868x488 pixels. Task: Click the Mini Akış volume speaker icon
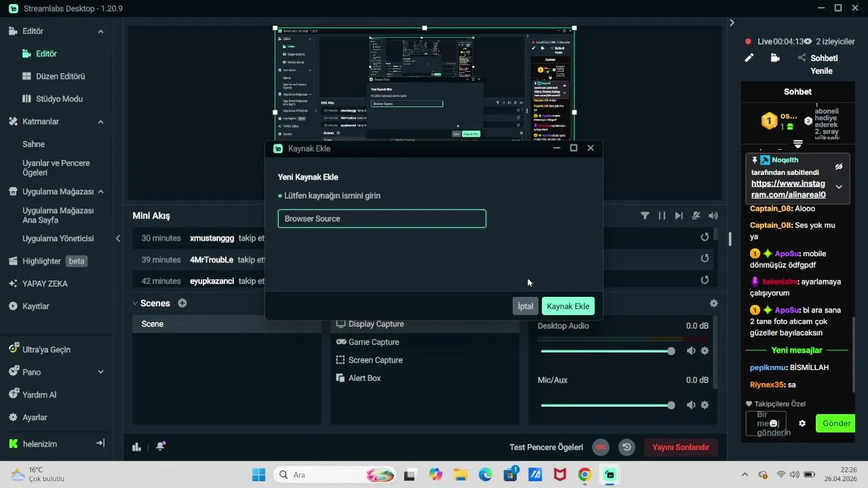[x=713, y=216]
